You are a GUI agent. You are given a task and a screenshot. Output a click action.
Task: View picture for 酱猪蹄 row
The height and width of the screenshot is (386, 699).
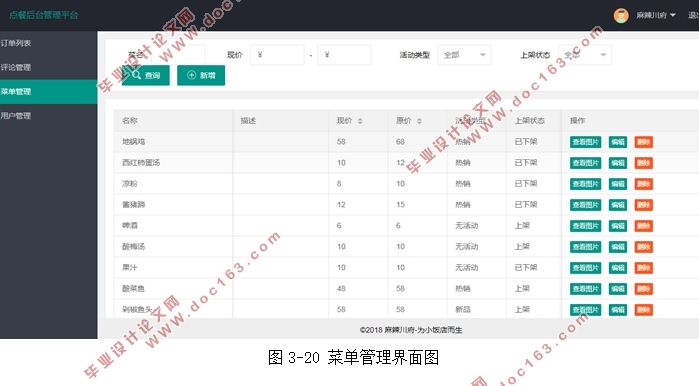click(x=585, y=205)
